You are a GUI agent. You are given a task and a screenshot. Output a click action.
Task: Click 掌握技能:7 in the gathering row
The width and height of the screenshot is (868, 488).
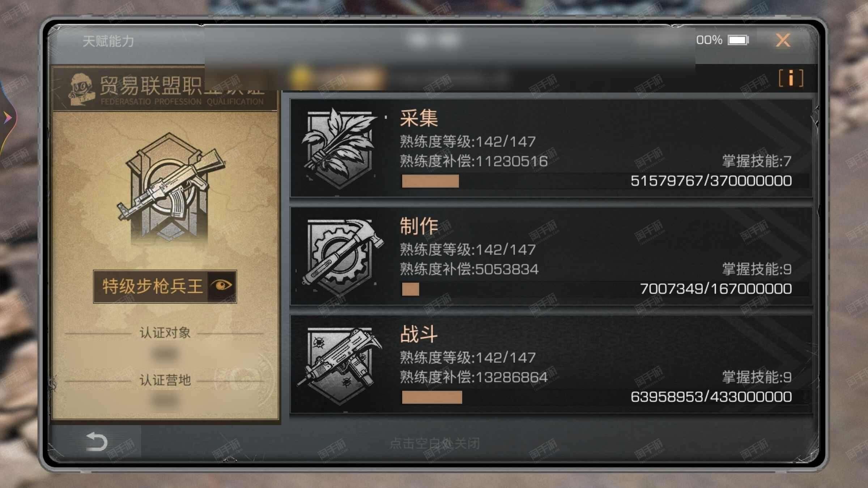pos(757,161)
